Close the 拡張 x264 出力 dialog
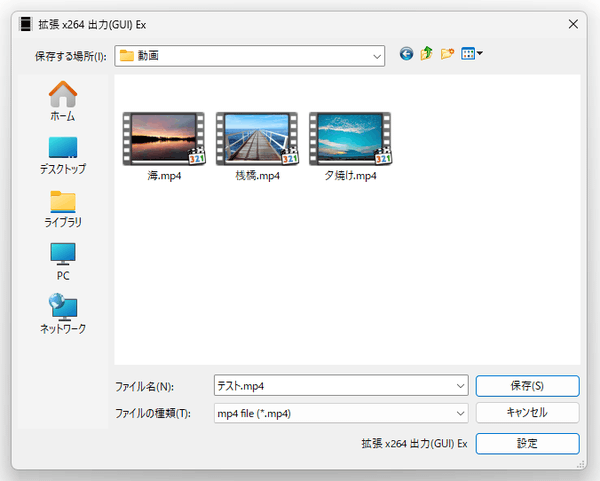Image resolution: width=600 pixels, height=481 pixels. click(x=573, y=24)
